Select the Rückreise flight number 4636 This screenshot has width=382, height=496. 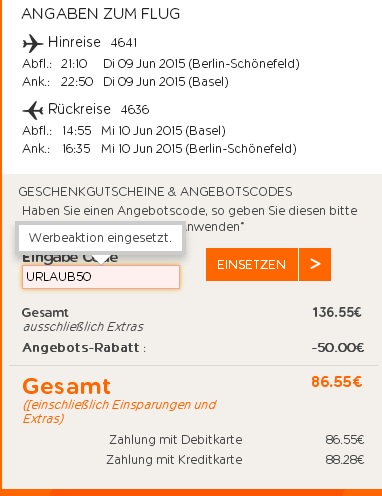tap(135, 110)
